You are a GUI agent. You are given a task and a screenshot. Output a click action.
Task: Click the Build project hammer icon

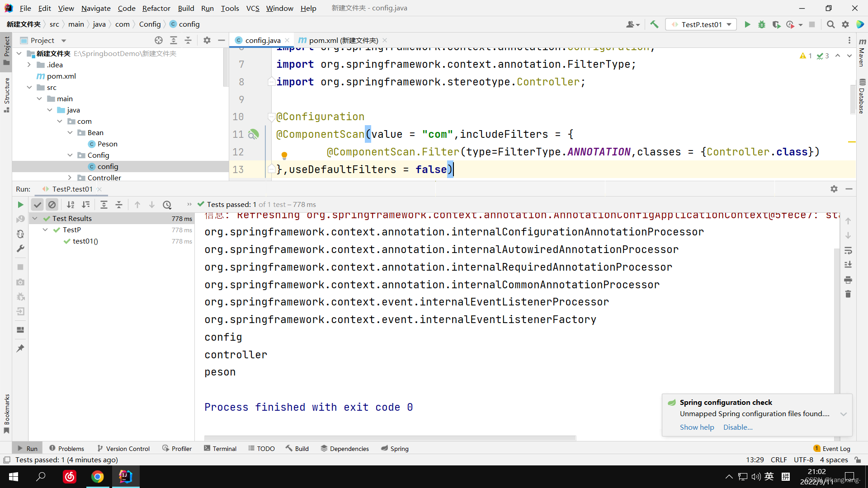(x=654, y=24)
